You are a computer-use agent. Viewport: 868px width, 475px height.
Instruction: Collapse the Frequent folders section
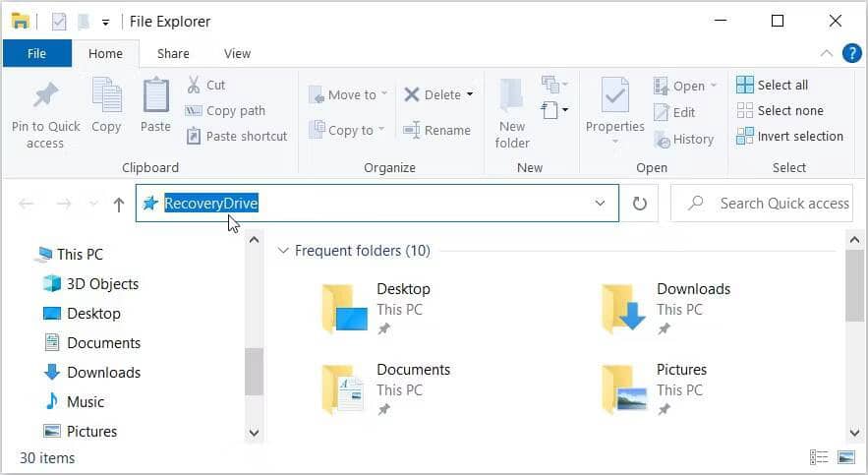pos(283,251)
